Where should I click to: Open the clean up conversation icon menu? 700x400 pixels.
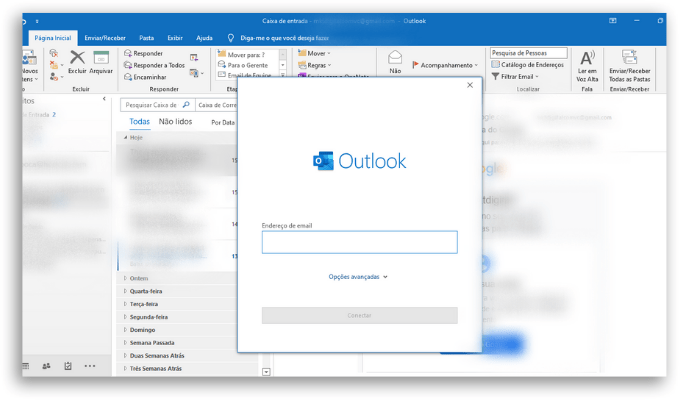pos(56,65)
